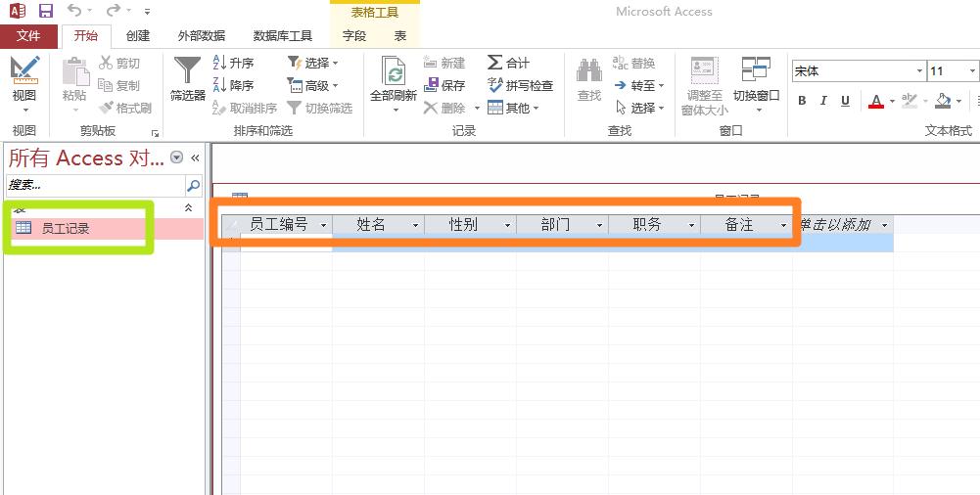The width and height of the screenshot is (980, 495).
Task: Switch to the 创建 ribbon tab
Action: tap(138, 36)
